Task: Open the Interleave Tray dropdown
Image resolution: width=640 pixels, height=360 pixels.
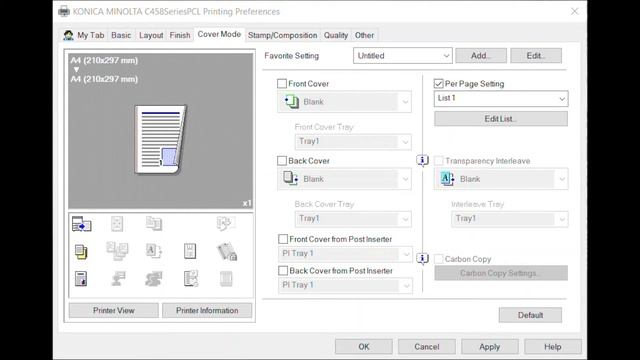Action: click(509, 218)
